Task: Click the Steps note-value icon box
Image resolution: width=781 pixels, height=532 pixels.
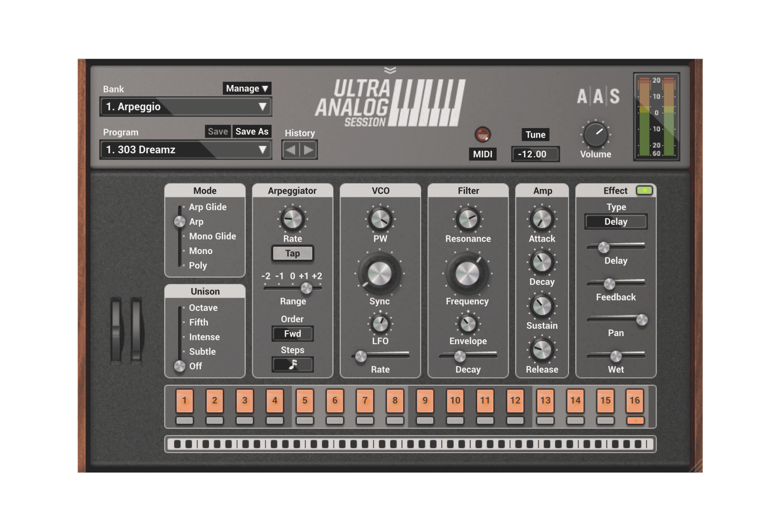Action: tap(292, 364)
